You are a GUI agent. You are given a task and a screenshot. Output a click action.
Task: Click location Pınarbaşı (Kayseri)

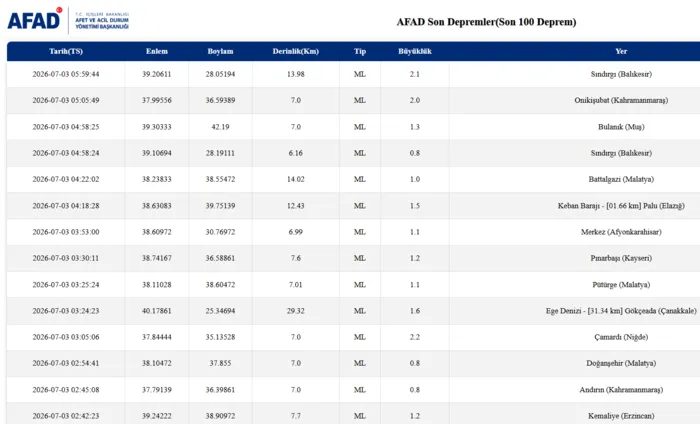pos(621,258)
